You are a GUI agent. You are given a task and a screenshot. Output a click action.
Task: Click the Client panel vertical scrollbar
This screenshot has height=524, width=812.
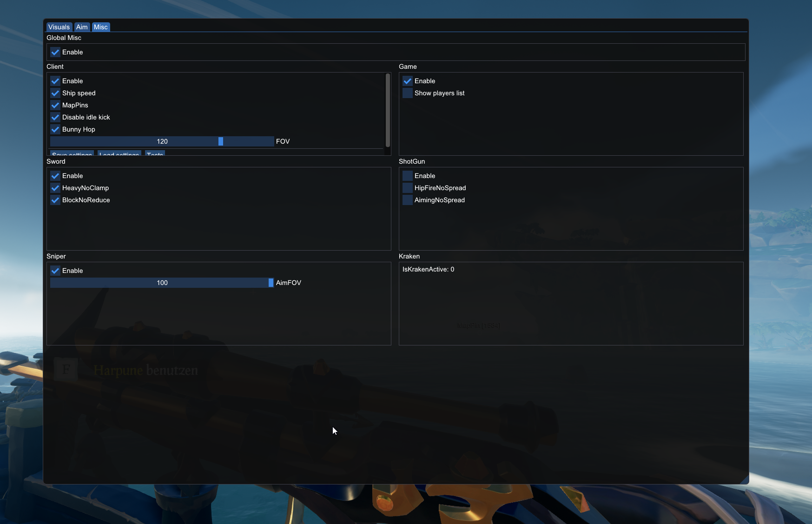pos(388,110)
